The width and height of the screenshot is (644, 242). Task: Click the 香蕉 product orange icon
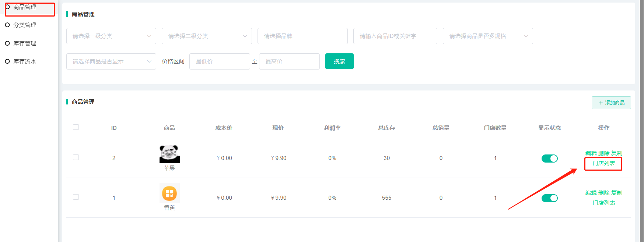[x=169, y=193]
